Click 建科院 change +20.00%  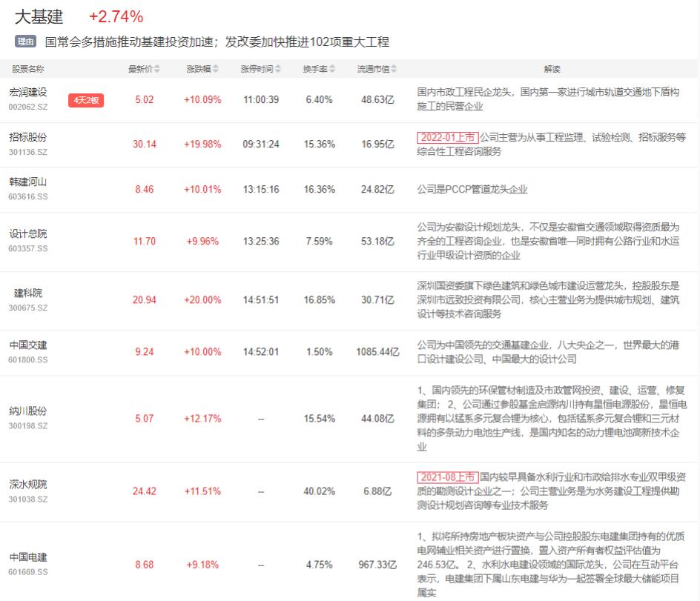[x=202, y=300]
